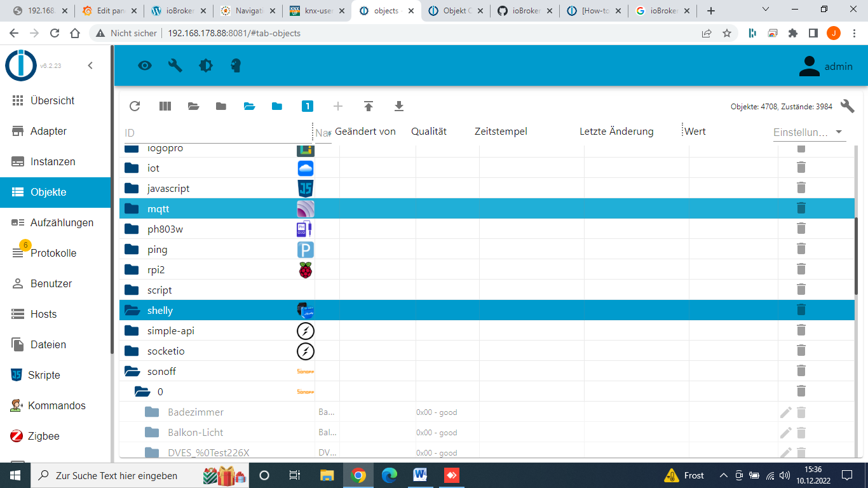The height and width of the screenshot is (488, 868).
Task: Click the blue open-folder toolbar icon
Action: pyautogui.click(x=249, y=106)
